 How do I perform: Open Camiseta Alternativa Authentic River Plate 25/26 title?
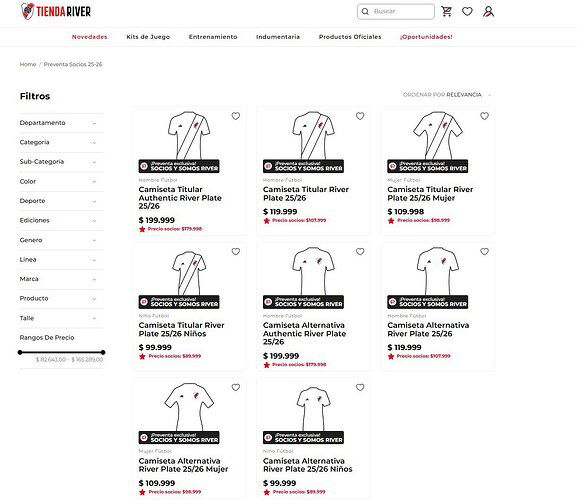(x=304, y=333)
